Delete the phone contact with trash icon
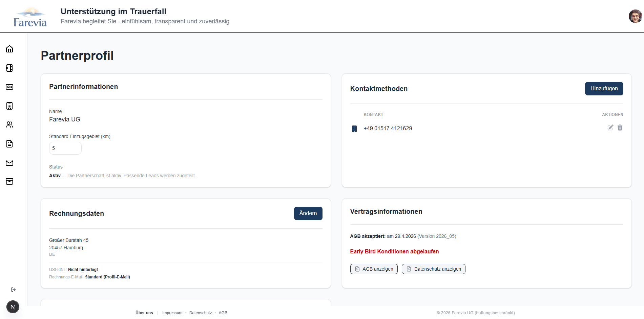The height and width of the screenshot is (319, 644). click(620, 128)
